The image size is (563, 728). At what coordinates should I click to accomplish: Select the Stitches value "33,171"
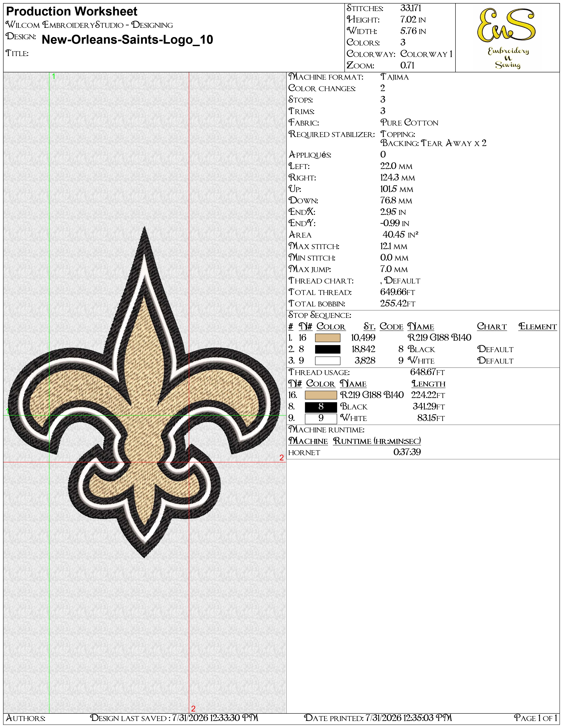pyautogui.click(x=411, y=8)
